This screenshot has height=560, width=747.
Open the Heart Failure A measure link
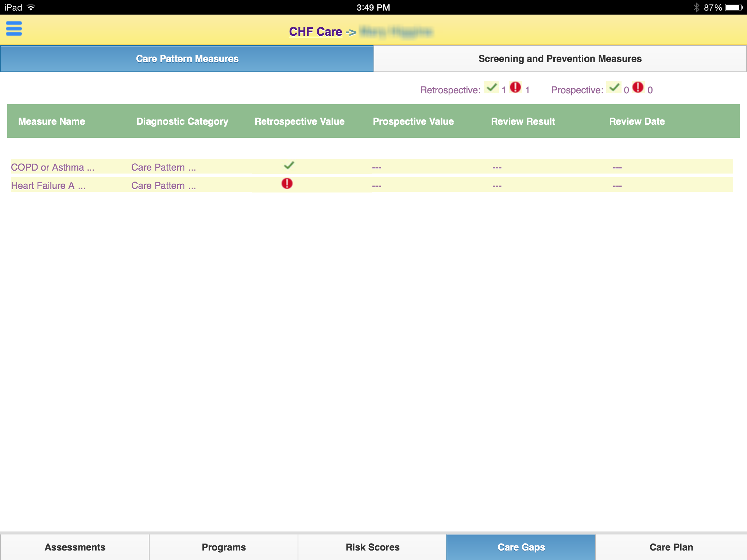48,186
